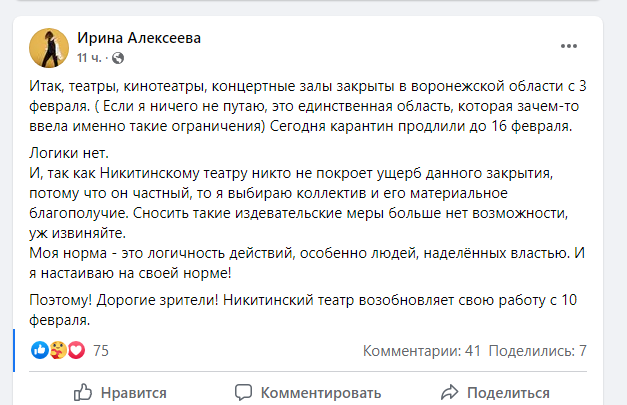Click the sentence starting Поэтому! Дорогие зрители!

[303, 310]
